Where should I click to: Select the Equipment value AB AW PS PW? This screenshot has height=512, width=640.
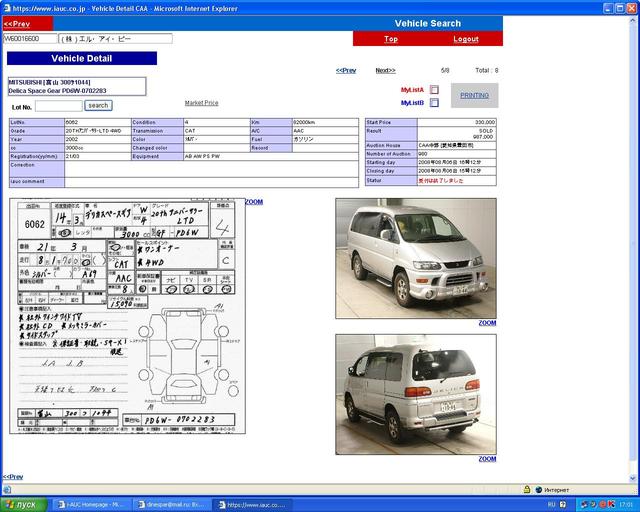202,156
